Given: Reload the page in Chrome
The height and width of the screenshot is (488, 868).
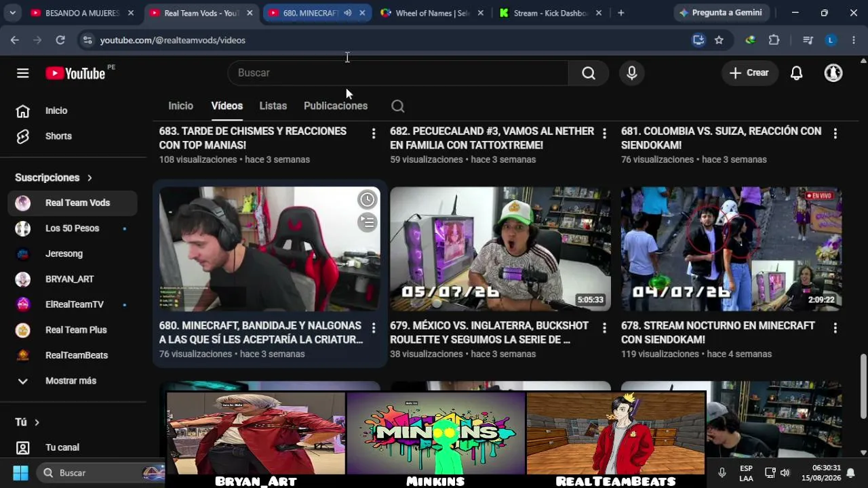Looking at the screenshot, I should (60, 41).
